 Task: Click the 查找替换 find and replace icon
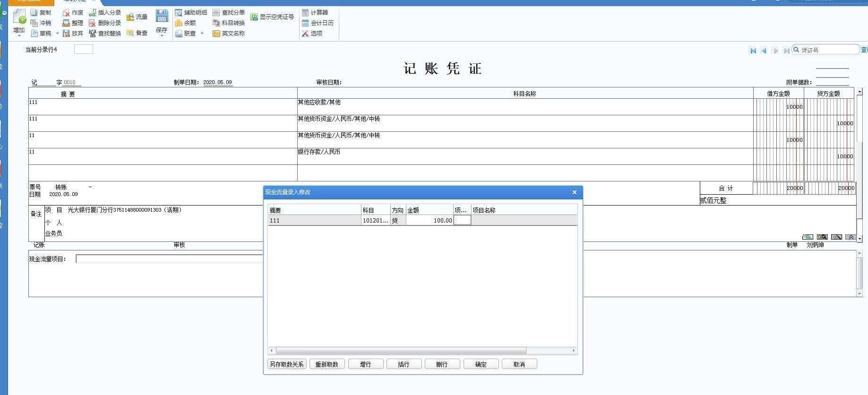[x=93, y=34]
